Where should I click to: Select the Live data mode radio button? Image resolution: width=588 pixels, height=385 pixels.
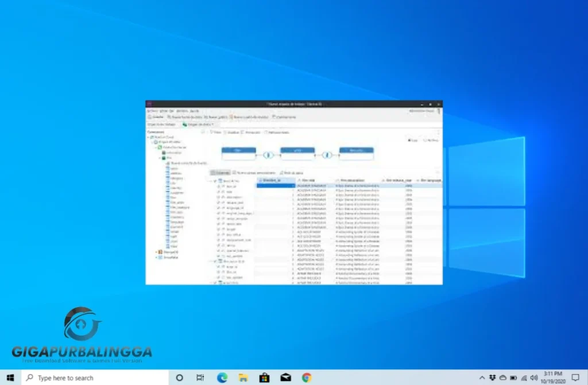[x=409, y=140]
